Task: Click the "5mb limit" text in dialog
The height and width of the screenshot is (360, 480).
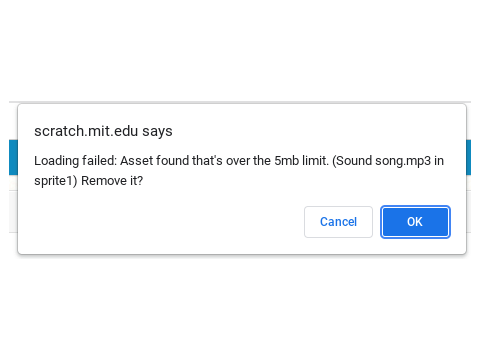Action: point(301,161)
